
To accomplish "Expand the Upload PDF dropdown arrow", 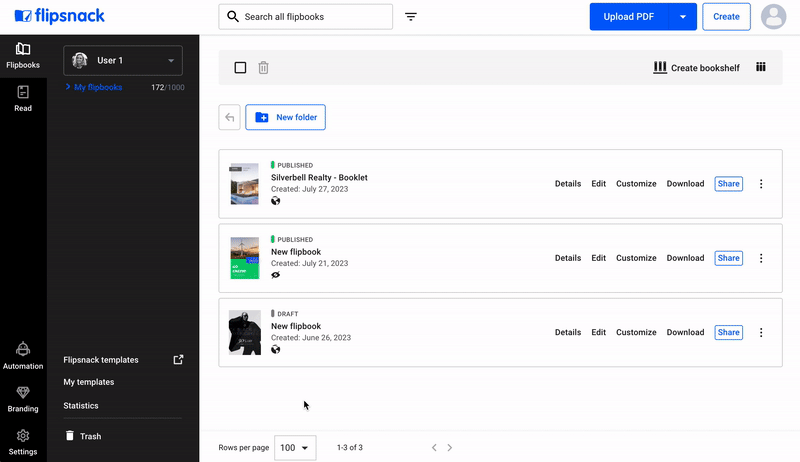I will pyautogui.click(x=683, y=17).
